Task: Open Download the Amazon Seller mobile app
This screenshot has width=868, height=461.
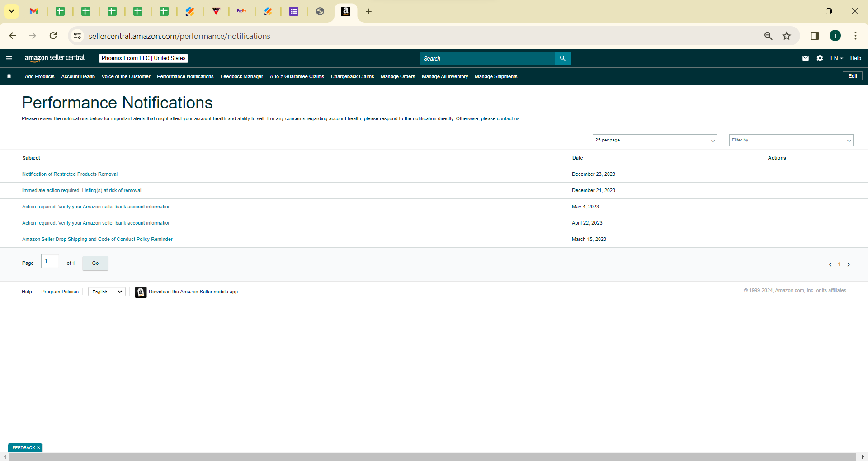Action: (193, 292)
